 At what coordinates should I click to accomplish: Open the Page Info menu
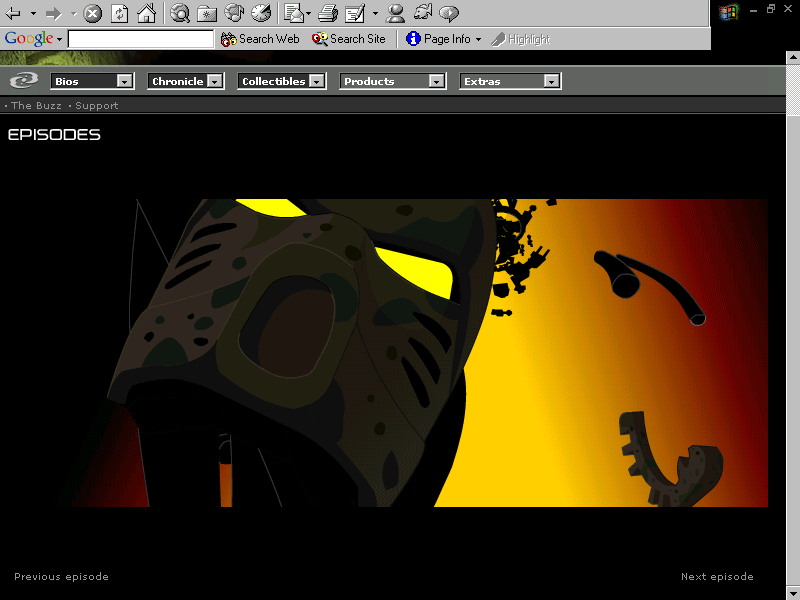[x=445, y=39]
